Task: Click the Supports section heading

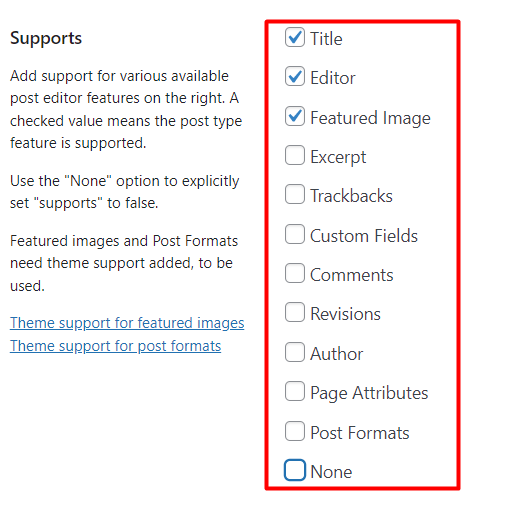Action: click(46, 39)
